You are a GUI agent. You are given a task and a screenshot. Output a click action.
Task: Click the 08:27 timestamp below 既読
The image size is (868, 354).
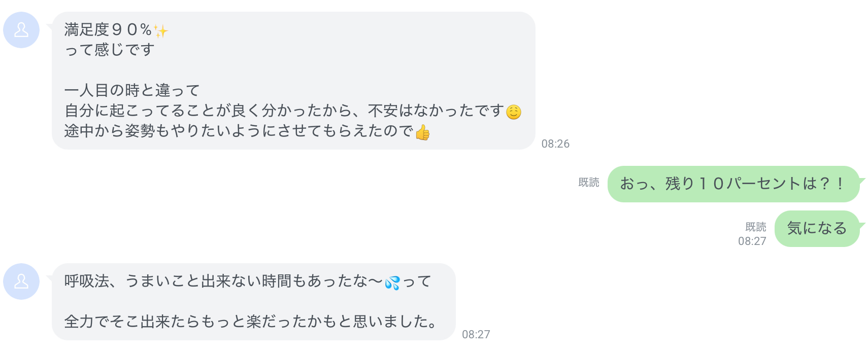[x=752, y=241]
